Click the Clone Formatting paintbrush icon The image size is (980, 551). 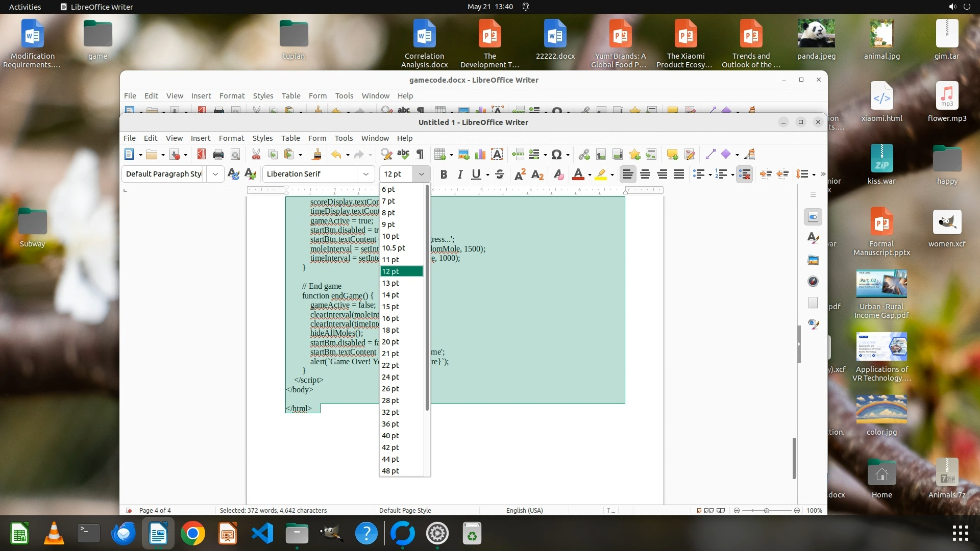[x=317, y=155]
